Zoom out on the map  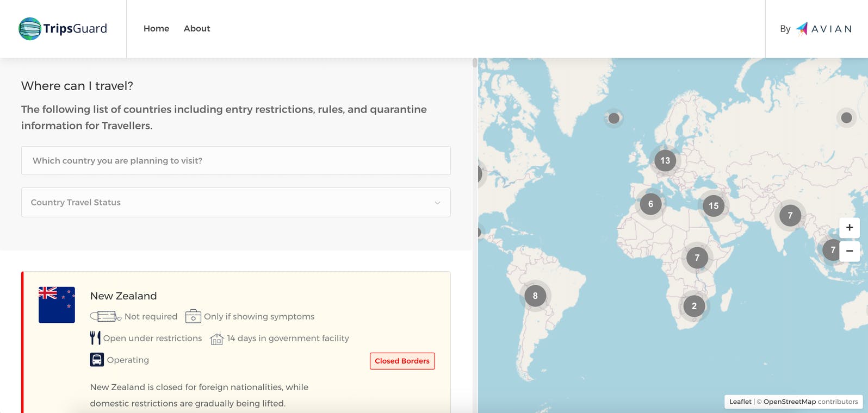coord(849,251)
